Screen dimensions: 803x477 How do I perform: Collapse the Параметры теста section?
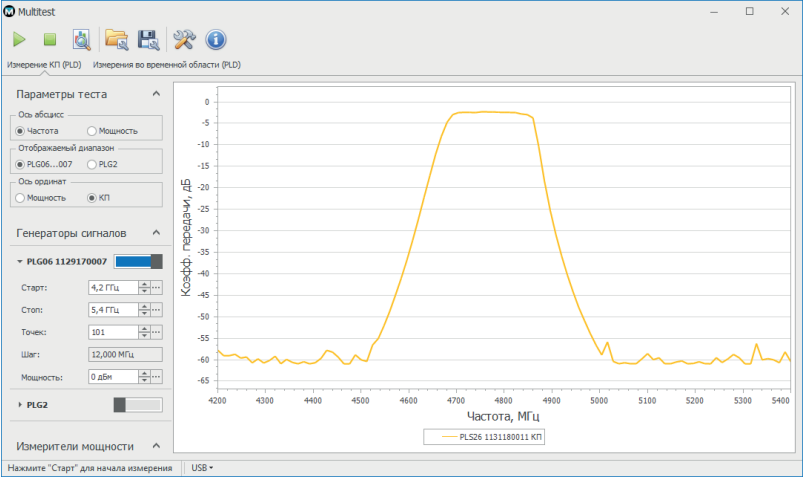156,94
